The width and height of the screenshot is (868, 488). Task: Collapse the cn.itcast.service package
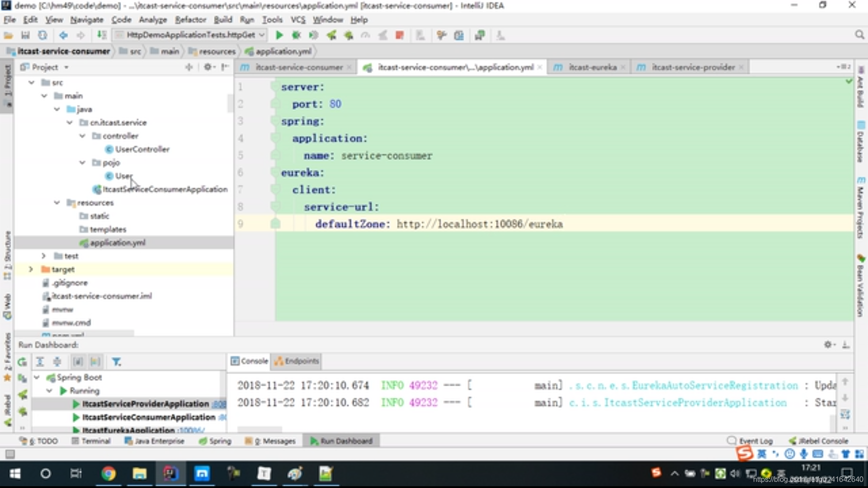70,122
